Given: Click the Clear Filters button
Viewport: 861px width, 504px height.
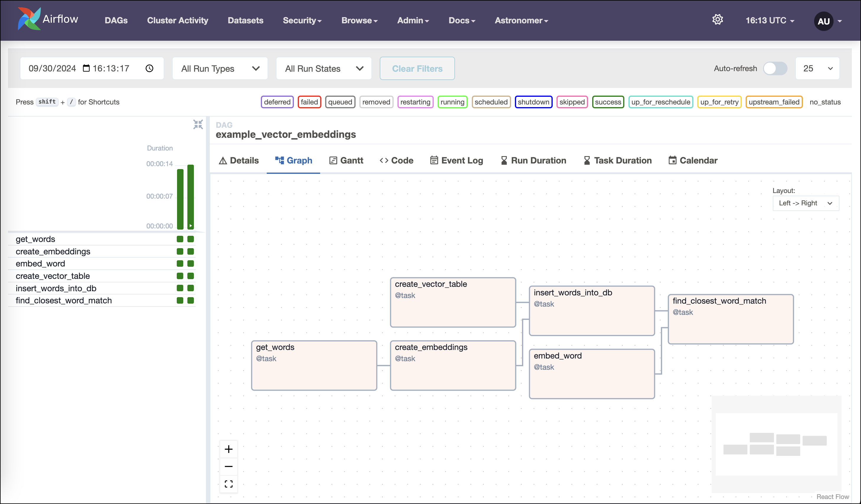Looking at the screenshot, I should [x=417, y=68].
